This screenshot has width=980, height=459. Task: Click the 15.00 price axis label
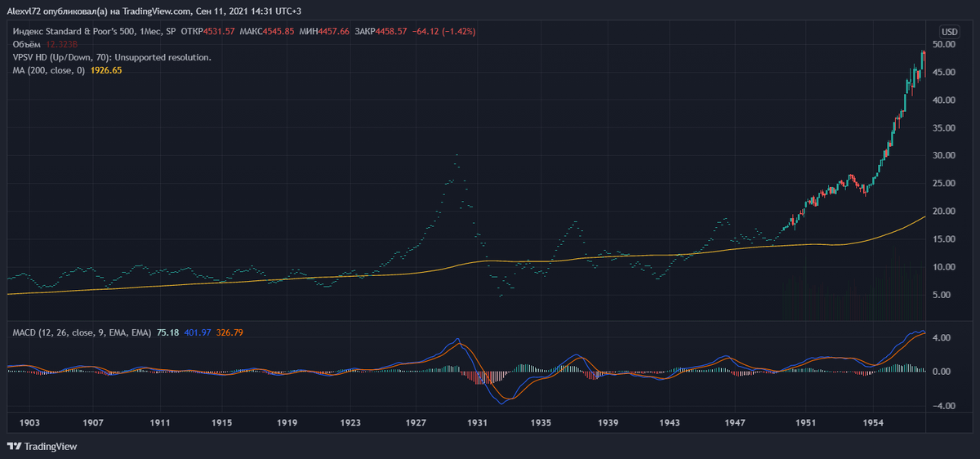tap(944, 238)
